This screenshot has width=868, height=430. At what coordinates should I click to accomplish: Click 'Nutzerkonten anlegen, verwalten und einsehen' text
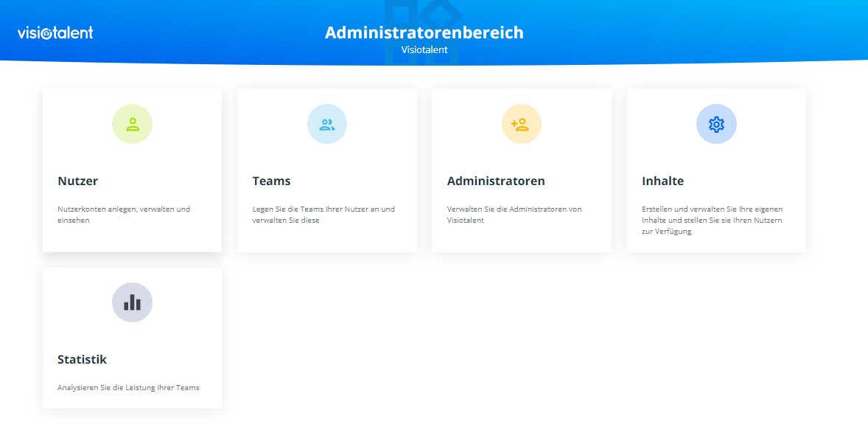coord(124,215)
